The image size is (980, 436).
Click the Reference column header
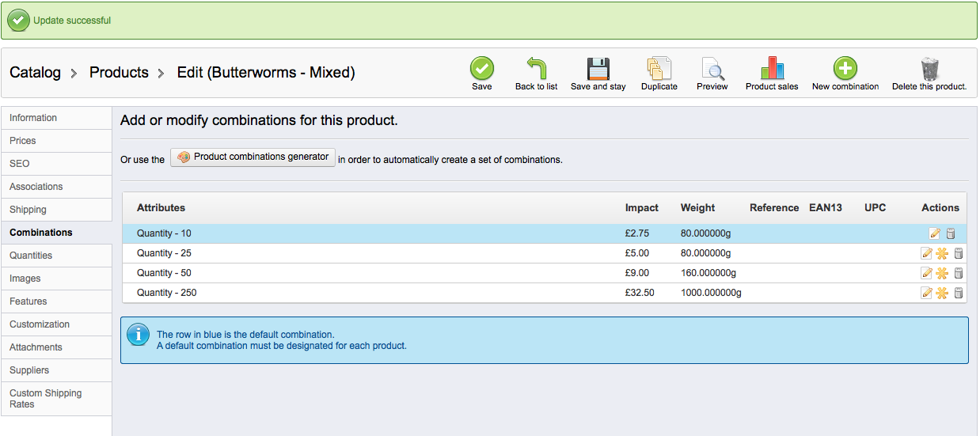point(774,208)
